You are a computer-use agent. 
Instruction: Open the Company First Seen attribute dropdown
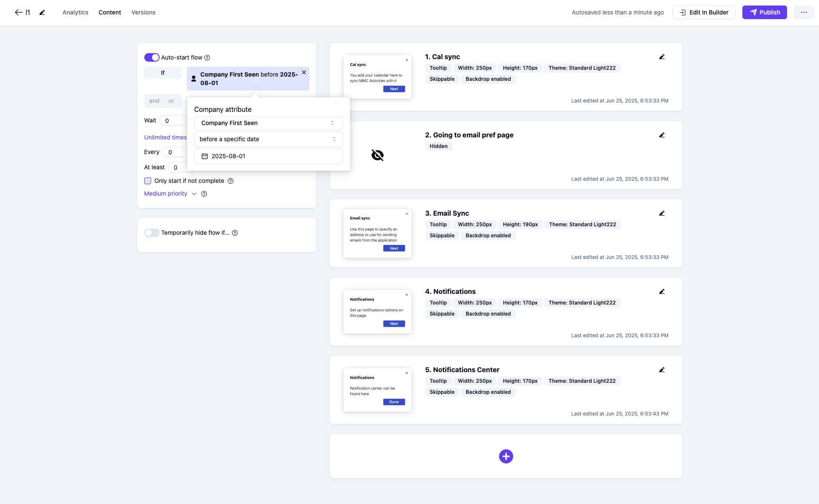tap(268, 123)
